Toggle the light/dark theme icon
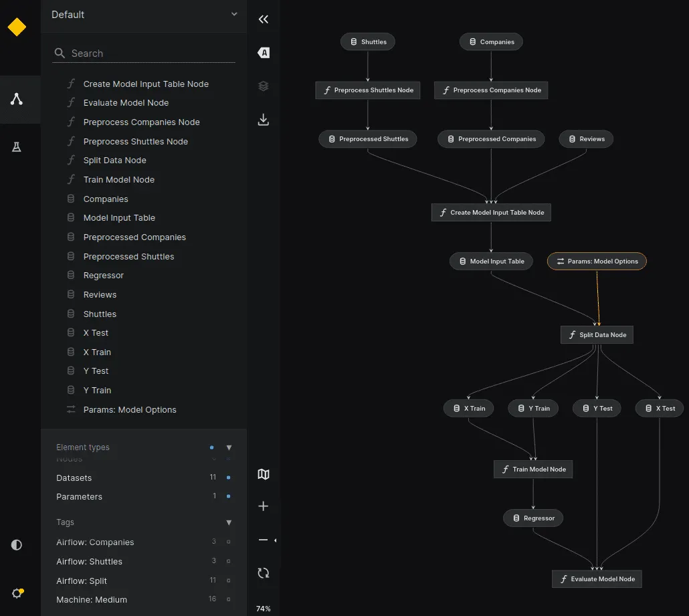This screenshot has width=689, height=616. coord(17,544)
